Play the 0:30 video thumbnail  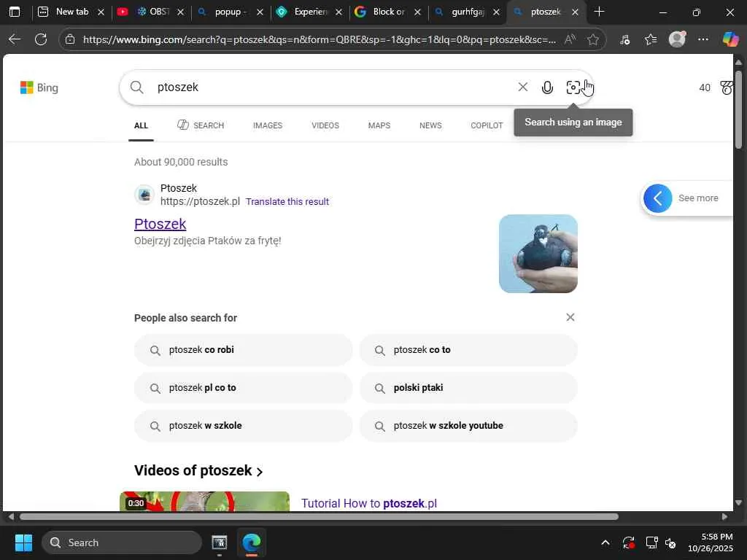[204, 502]
